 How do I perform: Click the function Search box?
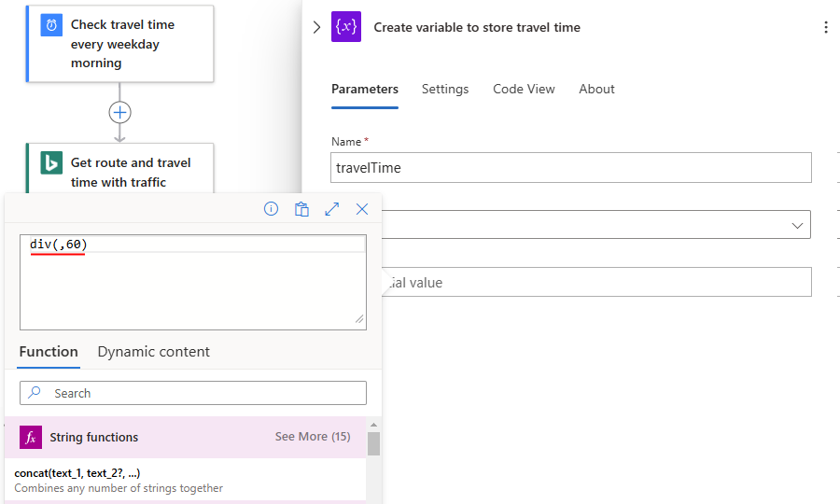pos(192,393)
